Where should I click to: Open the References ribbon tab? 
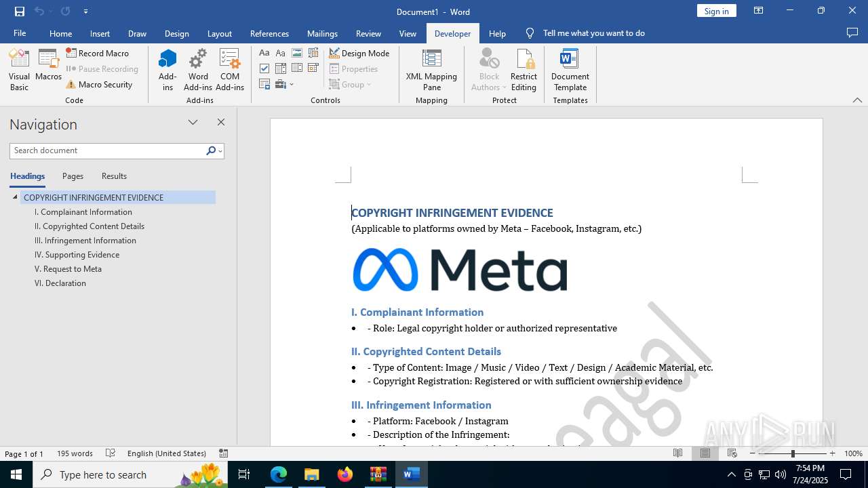tap(269, 33)
